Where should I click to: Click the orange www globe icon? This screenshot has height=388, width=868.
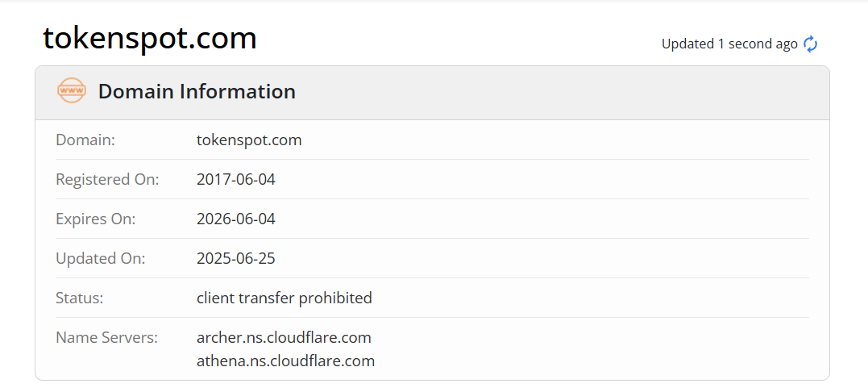tap(72, 91)
